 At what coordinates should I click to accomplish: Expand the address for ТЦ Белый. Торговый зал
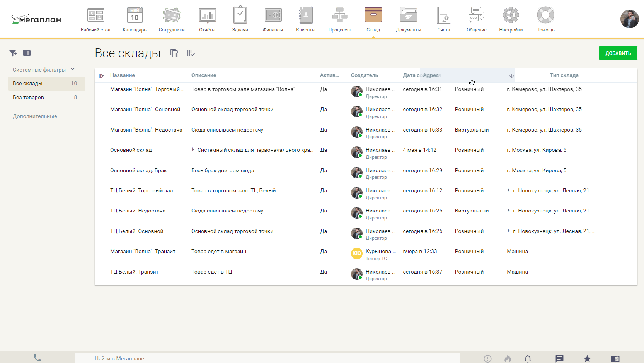509,190
